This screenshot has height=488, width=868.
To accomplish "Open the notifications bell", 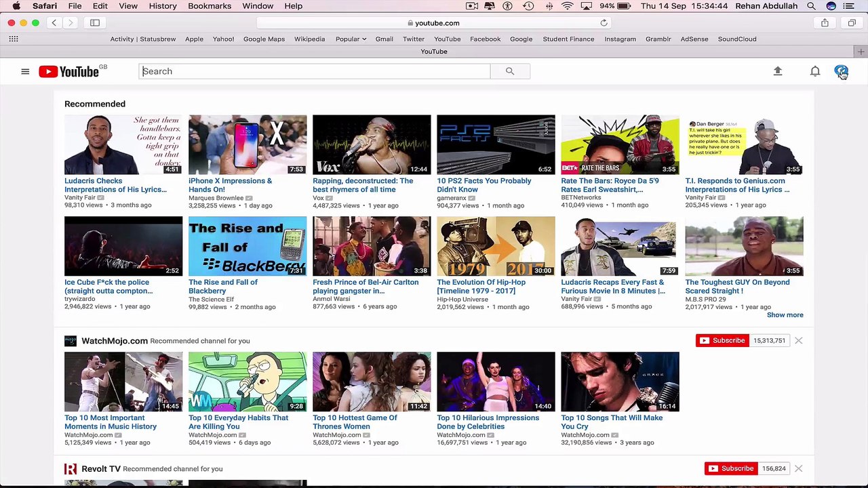I will pos(815,71).
